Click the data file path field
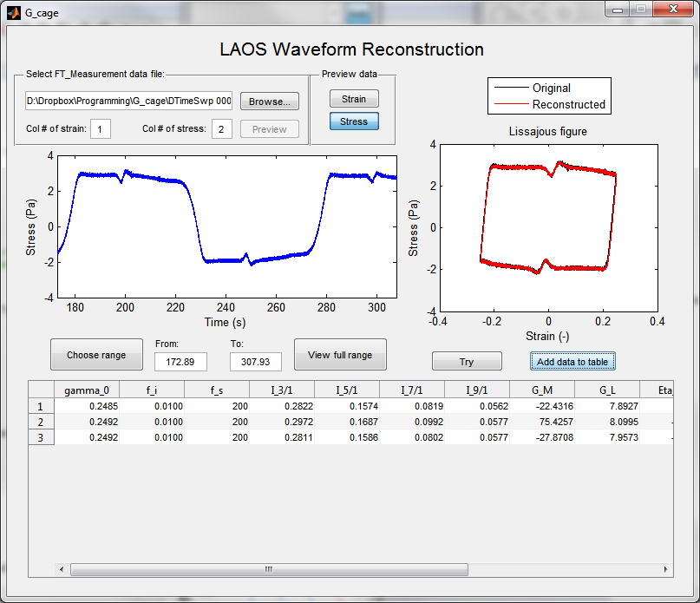 (128, 102)
